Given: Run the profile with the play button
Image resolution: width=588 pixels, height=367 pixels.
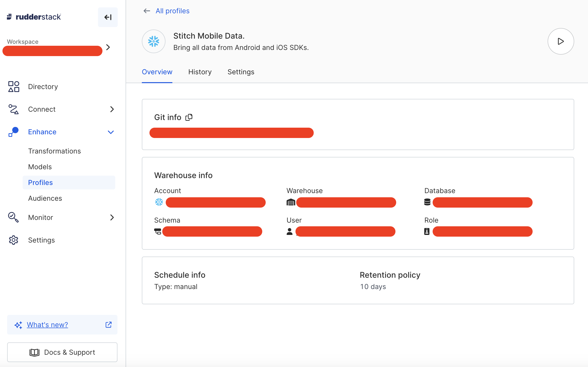Looking at the screenshot, I should point(561,41).
